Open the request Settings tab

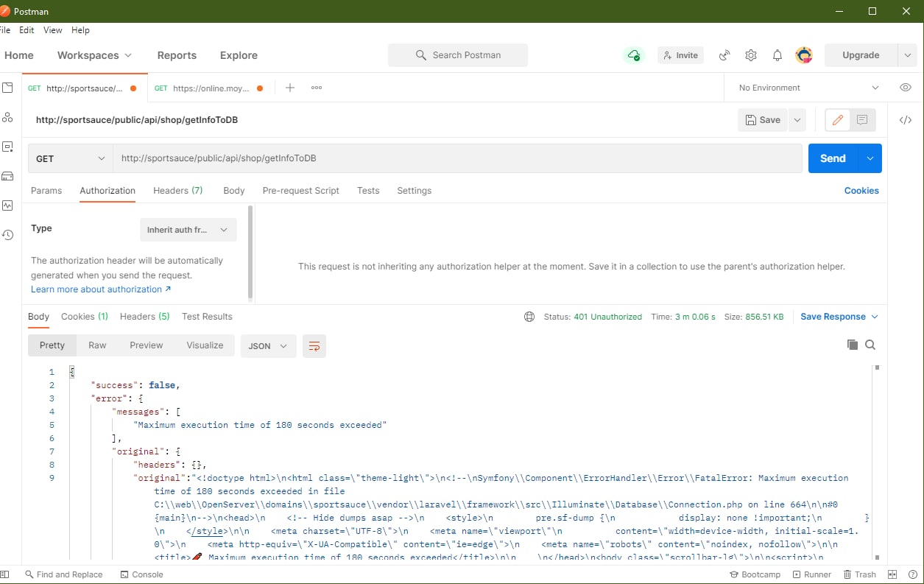tap(415, 191)
